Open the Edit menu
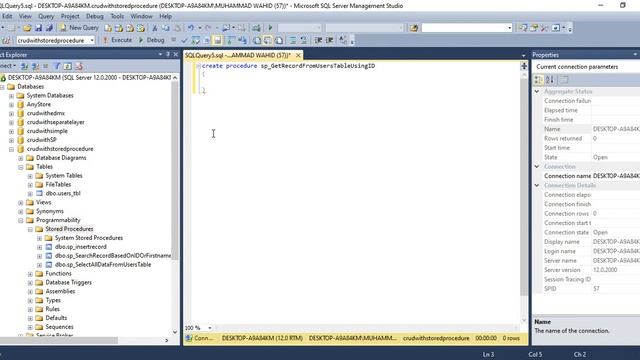 pos(7,16)
